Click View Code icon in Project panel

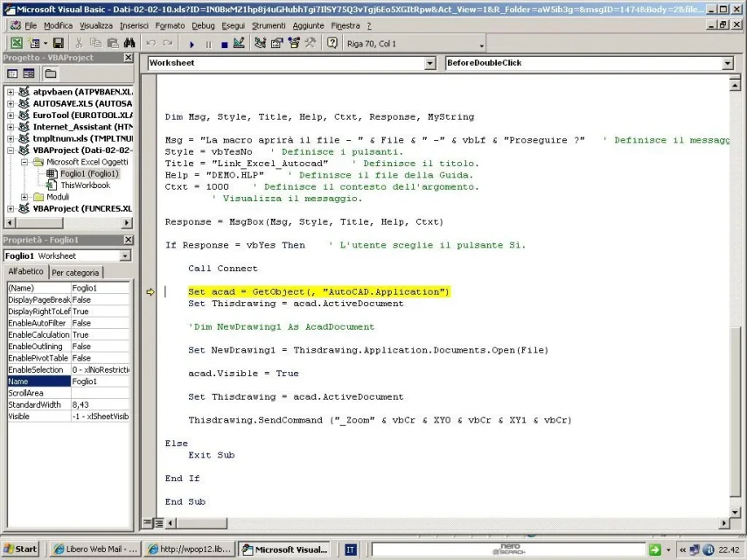coord(12,73)
